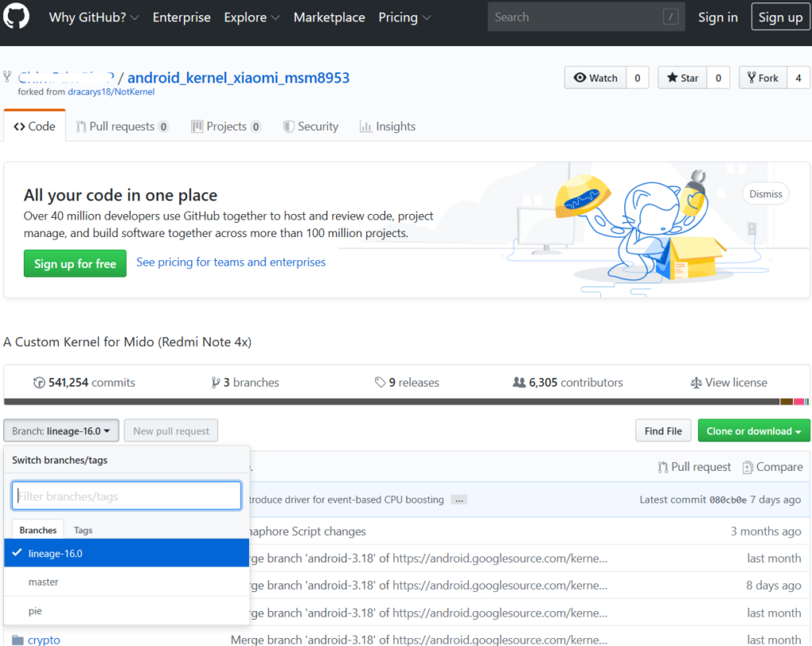Click the Pull request link above files

coord(695,467)
